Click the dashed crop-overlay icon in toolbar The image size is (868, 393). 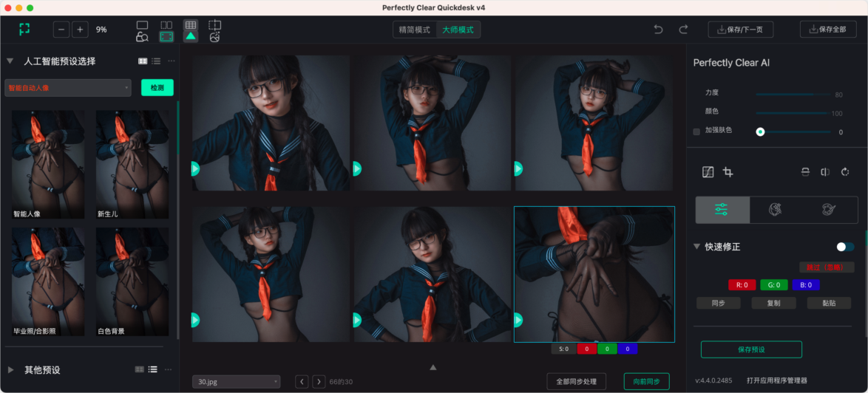coord(215,25)
